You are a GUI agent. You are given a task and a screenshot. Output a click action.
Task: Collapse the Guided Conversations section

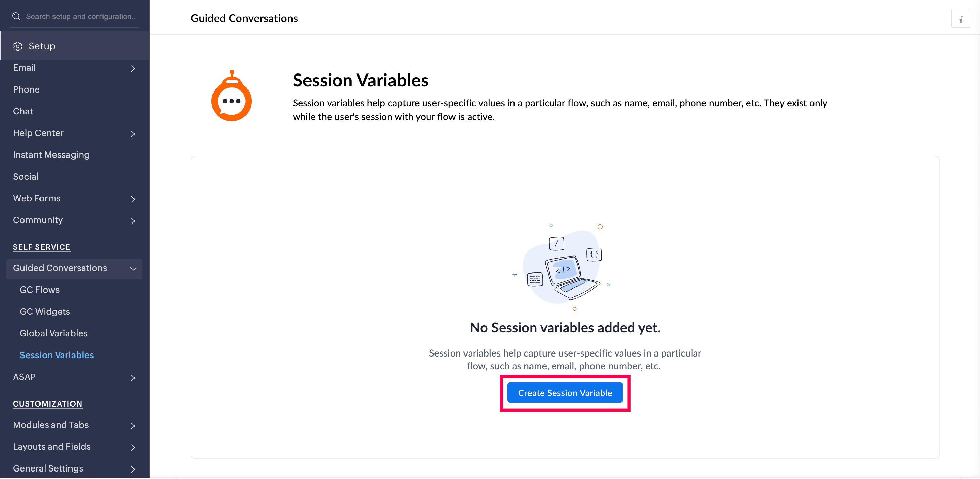click(133, 269)
